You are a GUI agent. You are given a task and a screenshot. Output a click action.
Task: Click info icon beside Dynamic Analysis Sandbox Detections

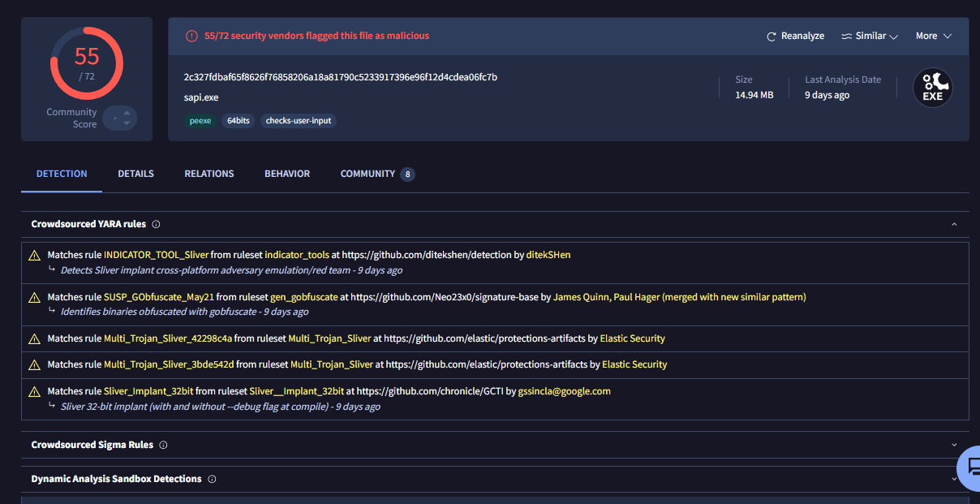(x=212, y=480)
